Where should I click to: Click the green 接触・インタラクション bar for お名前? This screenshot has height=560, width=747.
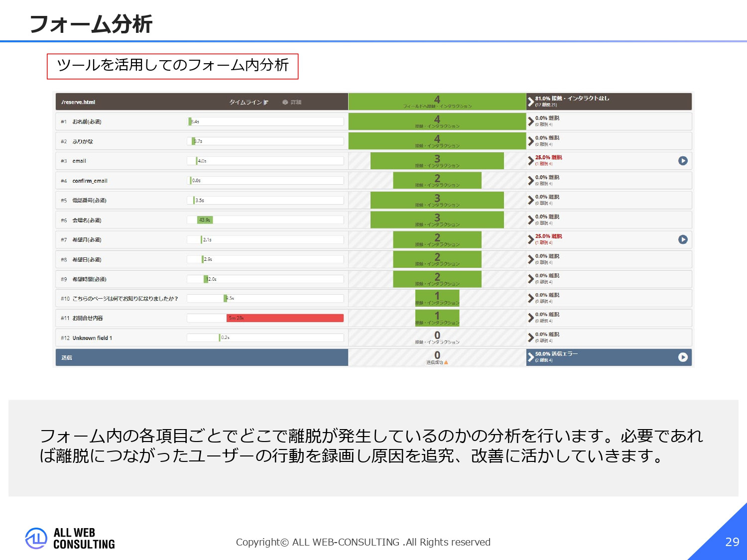[437, 121]
